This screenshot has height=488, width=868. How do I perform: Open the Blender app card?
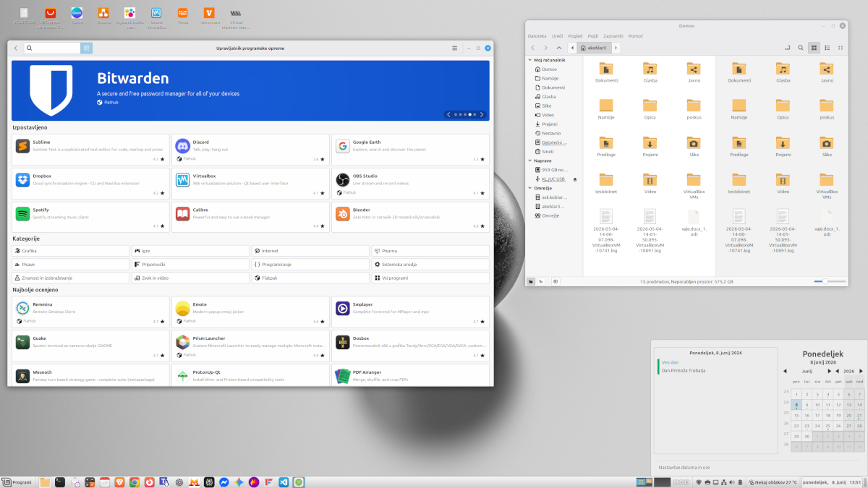tap(410, 217)
